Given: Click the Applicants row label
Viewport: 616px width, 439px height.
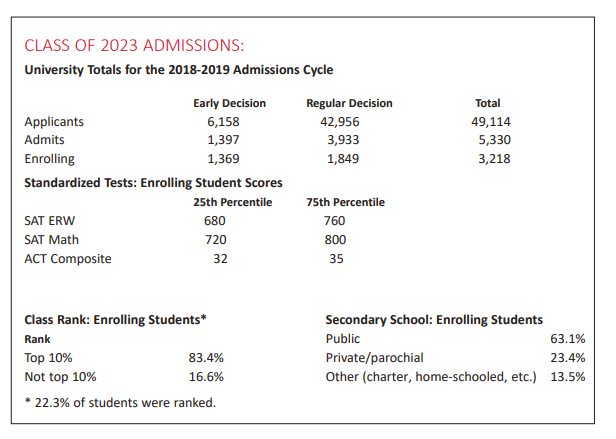Looking at the screenshot, I should (x=54, y=122).
